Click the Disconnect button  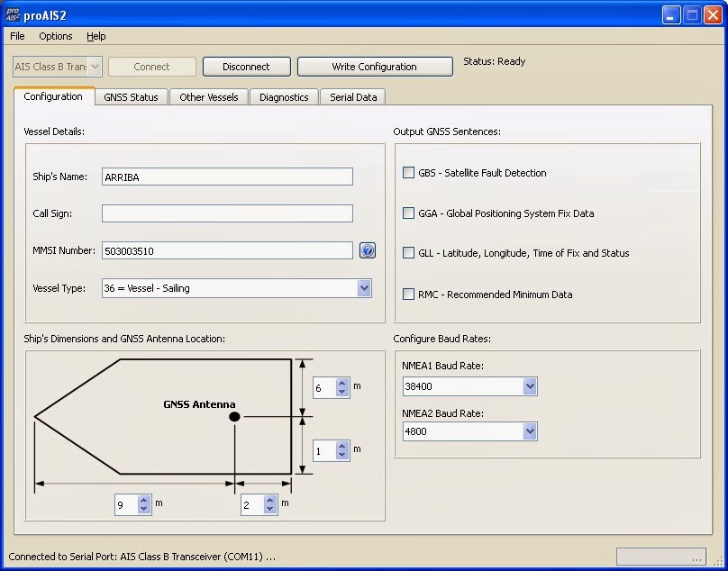point(247,67)
